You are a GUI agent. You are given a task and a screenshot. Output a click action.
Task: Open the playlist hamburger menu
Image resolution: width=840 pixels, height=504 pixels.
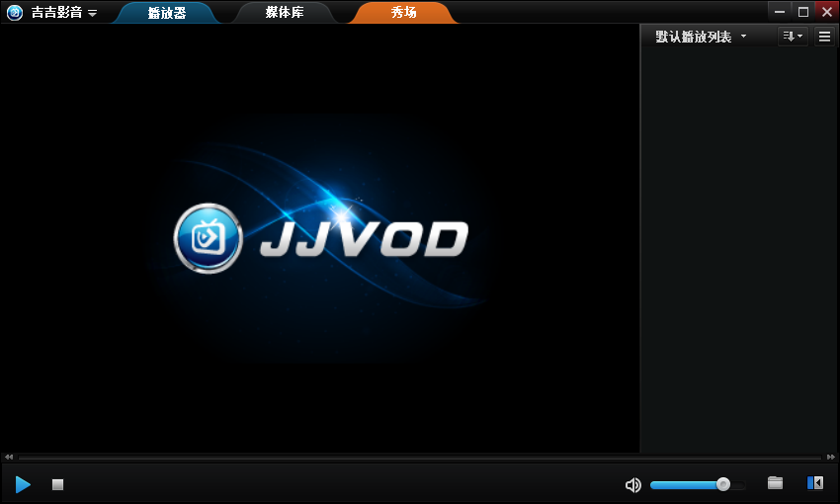(x=824, y=37)
